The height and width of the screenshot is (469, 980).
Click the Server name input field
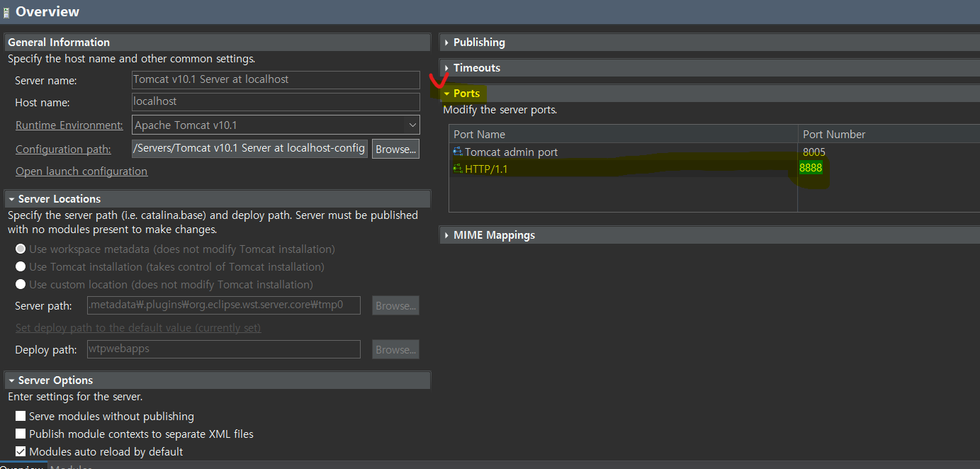[276, 80]
